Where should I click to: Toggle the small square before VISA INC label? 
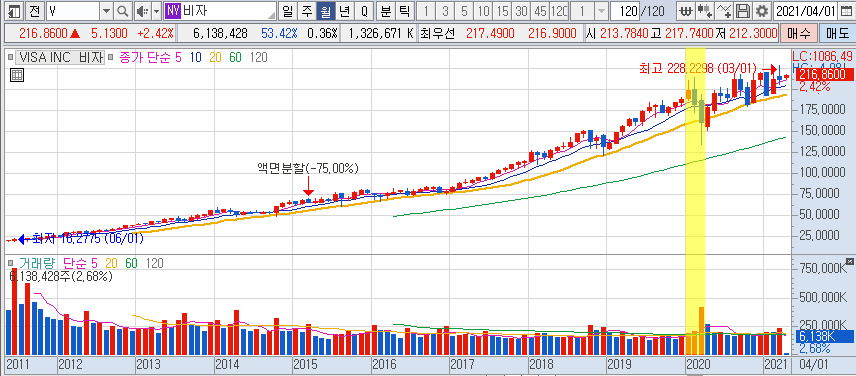coord(9,57)
